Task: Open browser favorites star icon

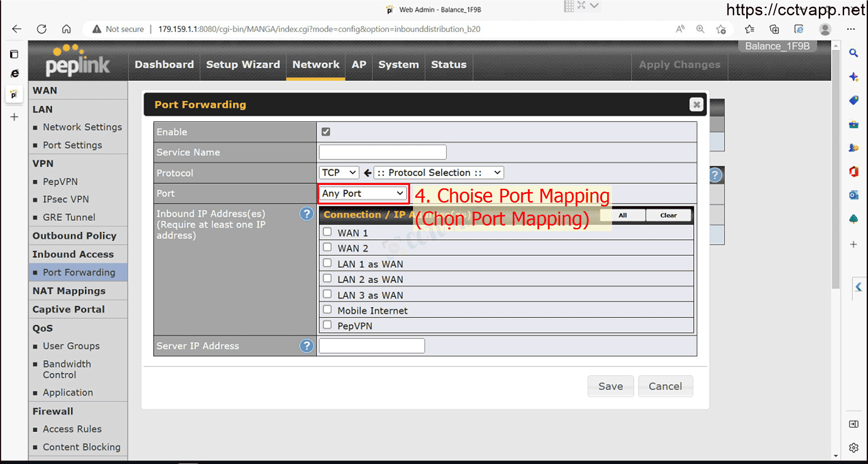Action: [749, 29]
